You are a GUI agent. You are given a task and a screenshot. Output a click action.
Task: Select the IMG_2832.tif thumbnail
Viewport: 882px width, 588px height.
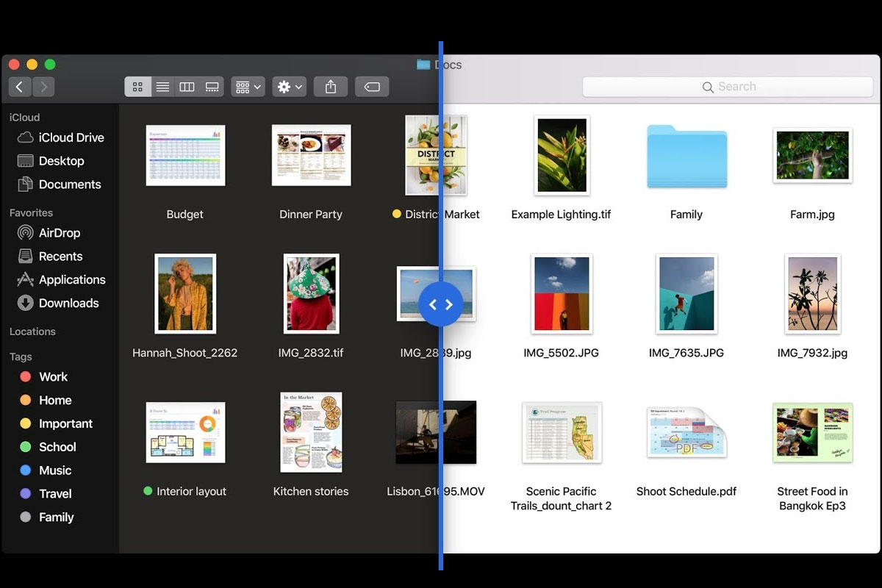[x=311, y=293]
